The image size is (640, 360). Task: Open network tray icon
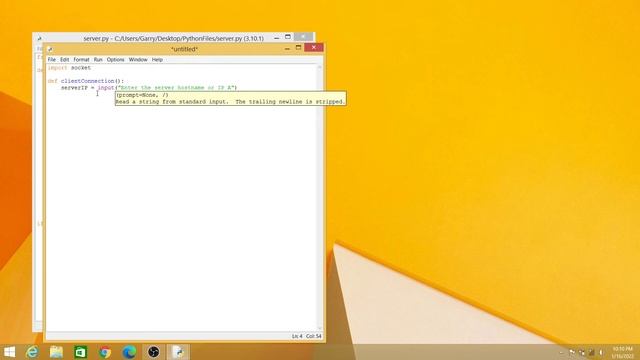582,352
